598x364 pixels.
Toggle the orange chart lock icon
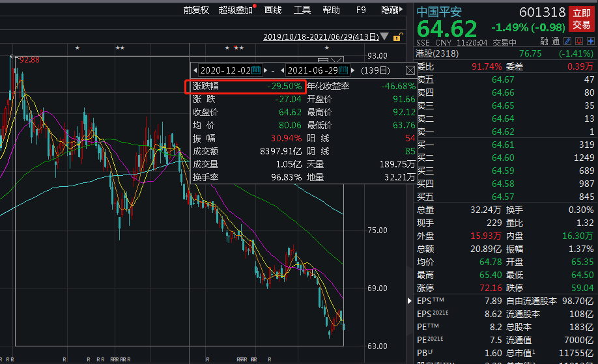[398, 37]
